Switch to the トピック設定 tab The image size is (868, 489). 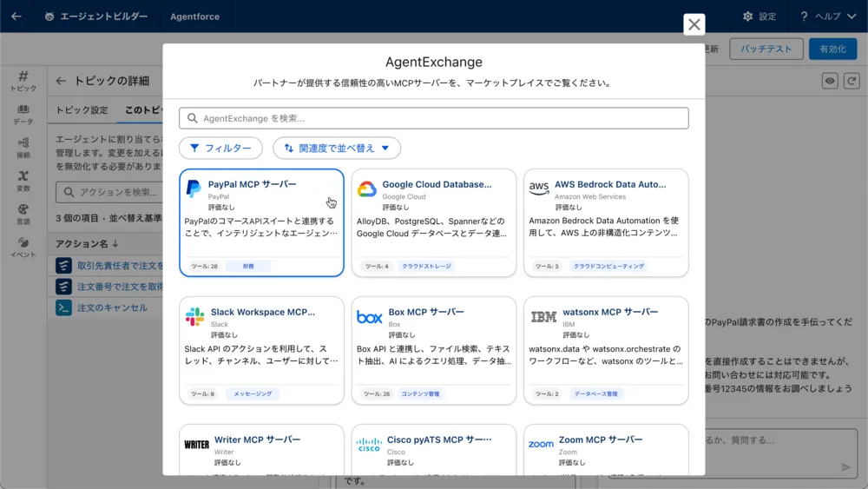tap(82, 109)
